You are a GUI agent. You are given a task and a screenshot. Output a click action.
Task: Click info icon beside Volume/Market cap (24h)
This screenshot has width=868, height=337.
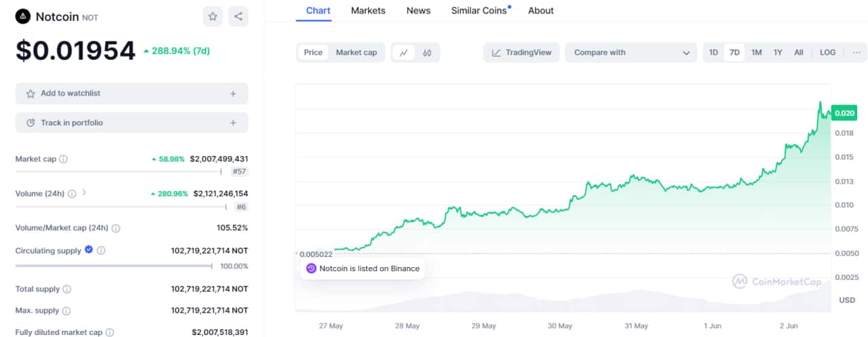click(x=116, y=229)
